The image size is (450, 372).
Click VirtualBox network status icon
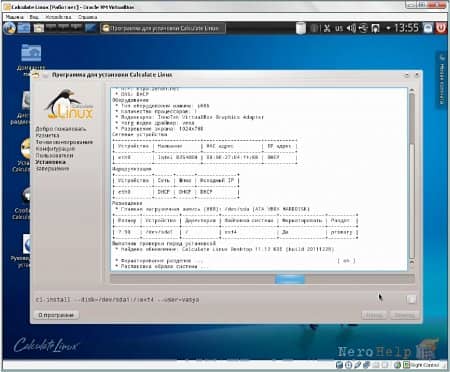366,365
